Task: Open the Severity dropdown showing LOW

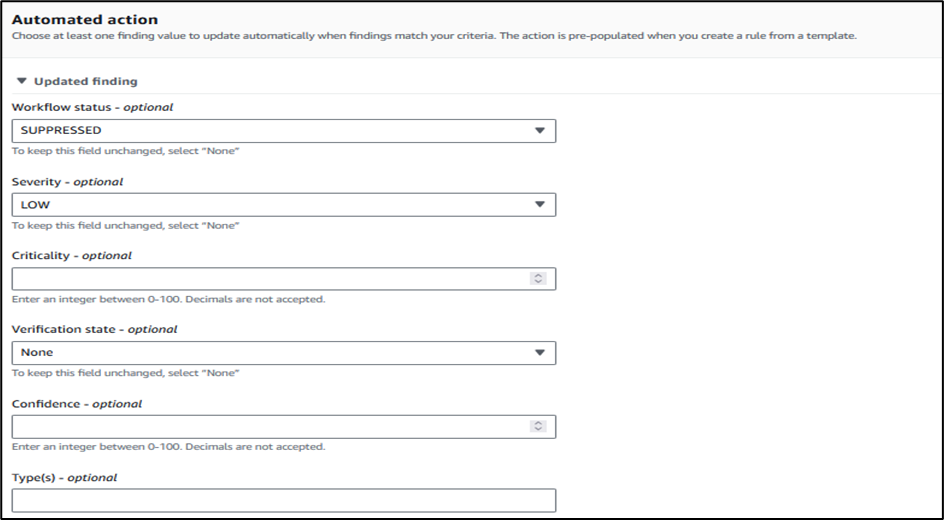Action: (284, 205)
